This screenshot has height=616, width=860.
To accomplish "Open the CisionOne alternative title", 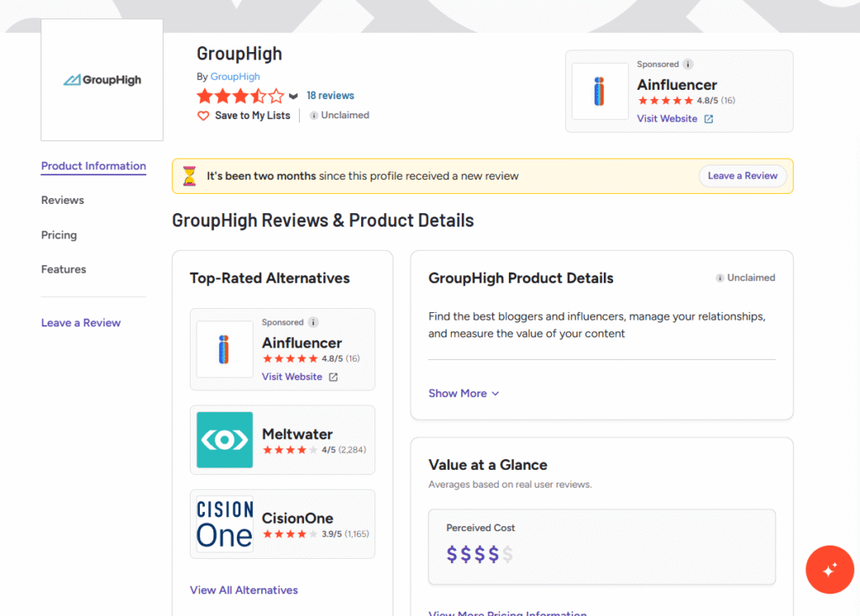I will pos(297,518).
